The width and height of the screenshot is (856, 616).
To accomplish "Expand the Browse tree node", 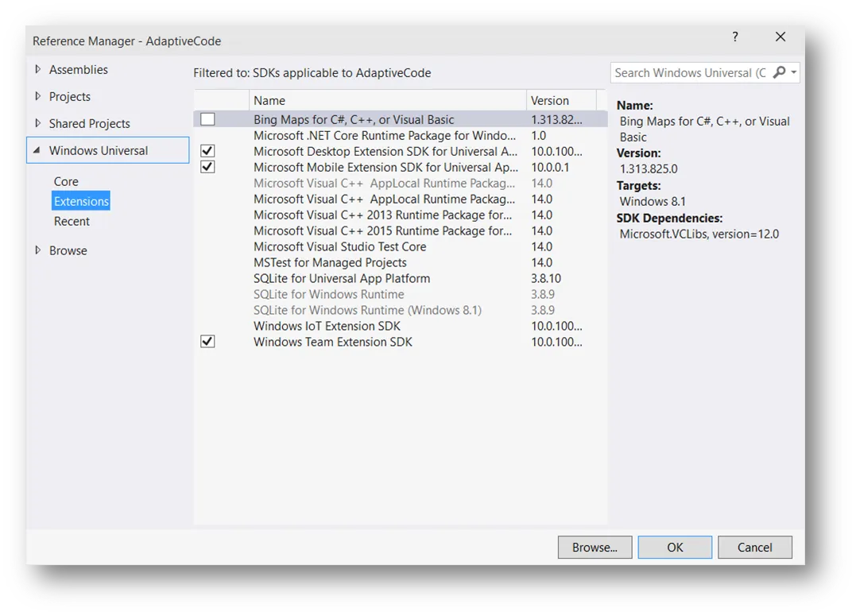I will coord(37,250).
